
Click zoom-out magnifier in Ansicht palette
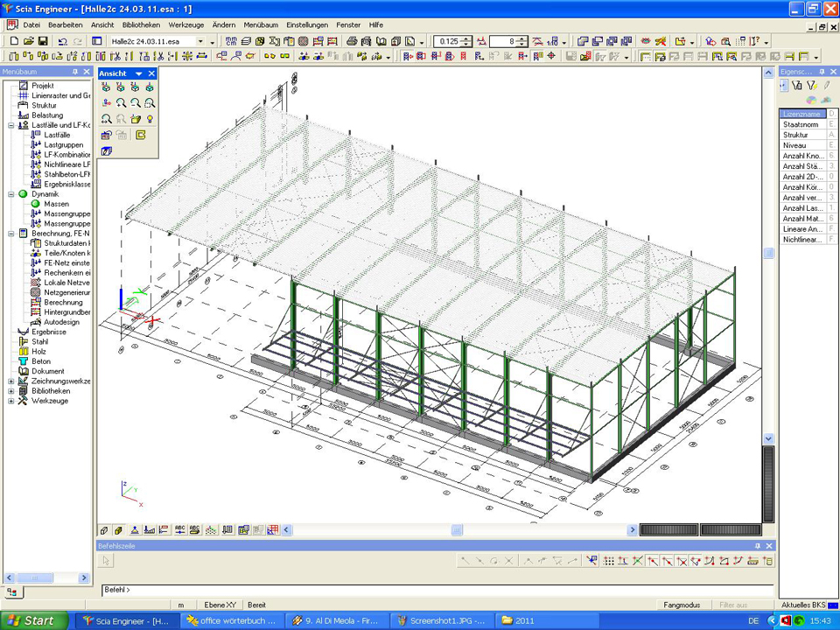click(x=136, y=102)
